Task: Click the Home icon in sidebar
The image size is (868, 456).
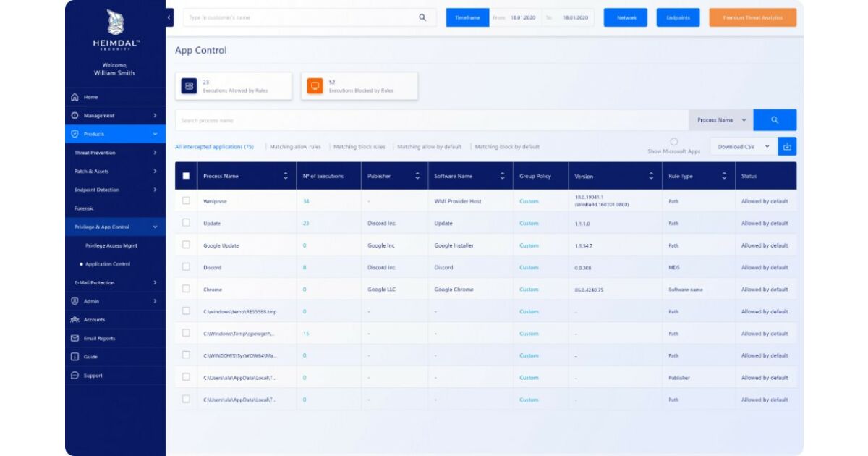Action: point(75,97)
